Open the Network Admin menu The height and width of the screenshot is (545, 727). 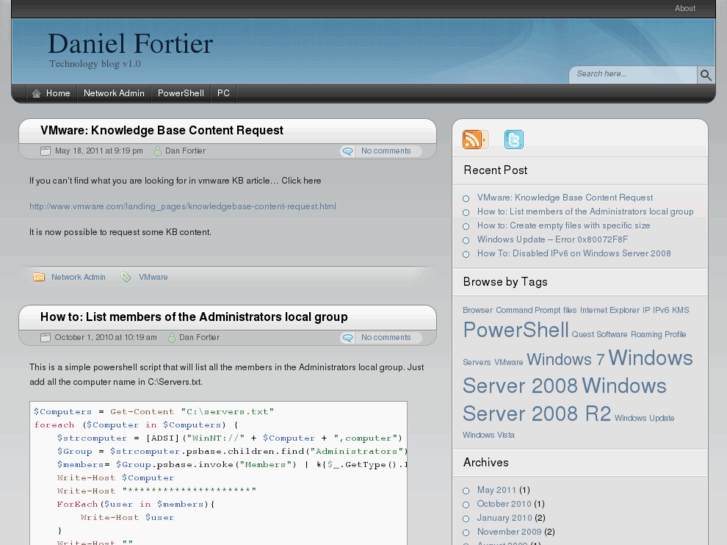pos(114,93)
